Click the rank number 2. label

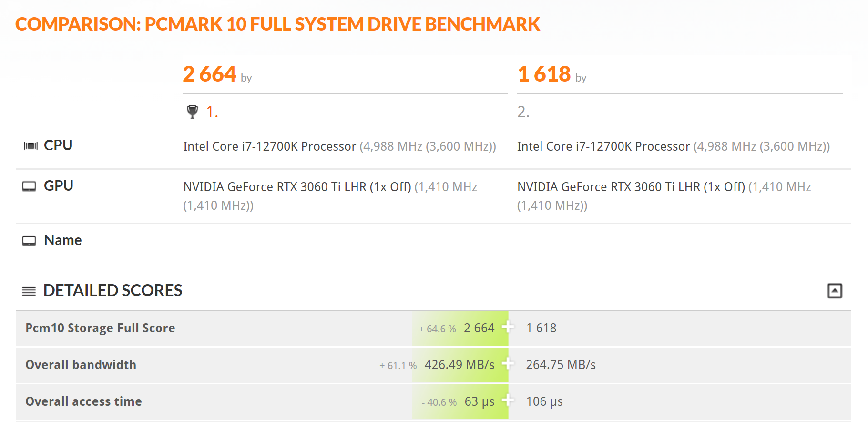[x=523, y=112]
